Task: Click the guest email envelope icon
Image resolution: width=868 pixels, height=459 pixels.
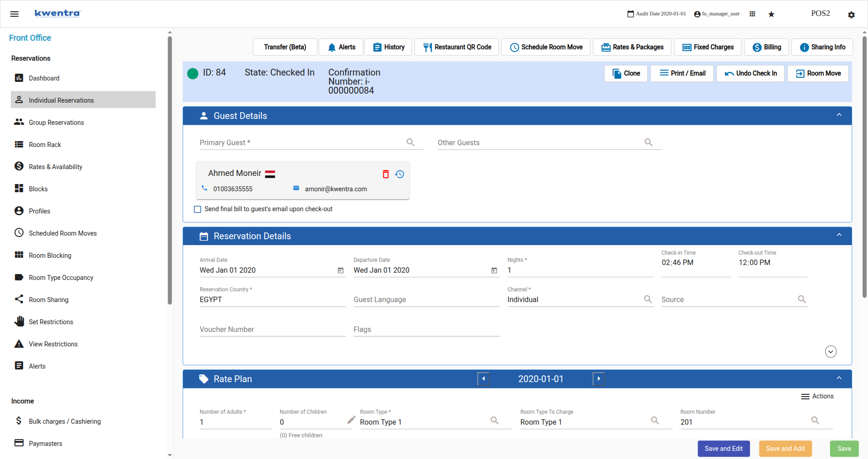Action: (296, 188)
